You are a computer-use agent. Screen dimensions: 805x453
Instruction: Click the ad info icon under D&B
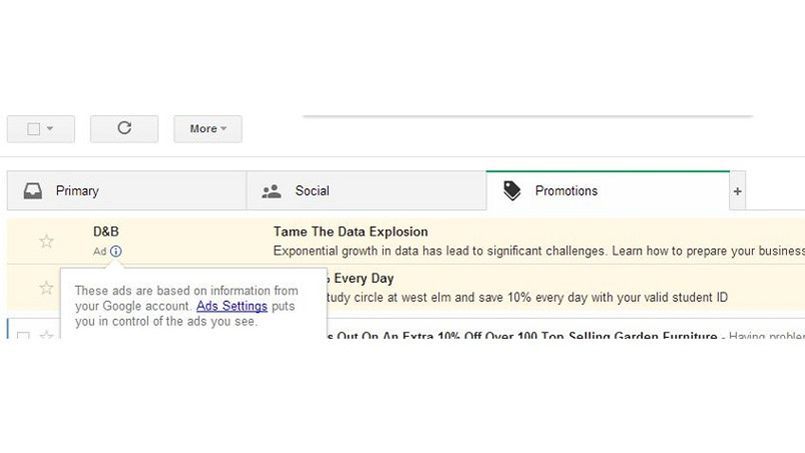116,251
